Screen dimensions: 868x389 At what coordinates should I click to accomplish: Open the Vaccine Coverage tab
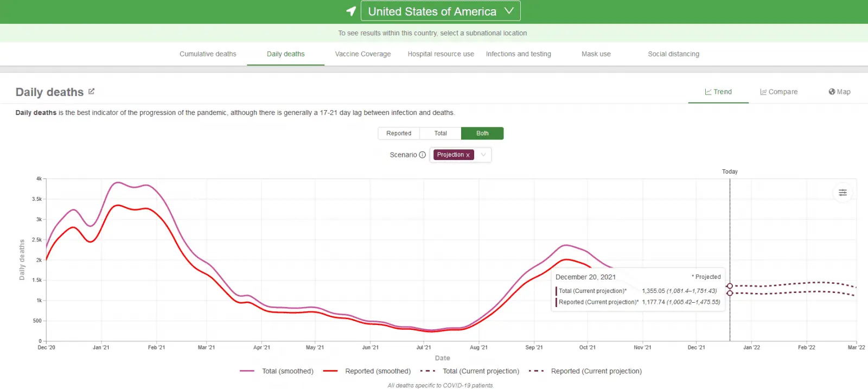coord(363,54)
